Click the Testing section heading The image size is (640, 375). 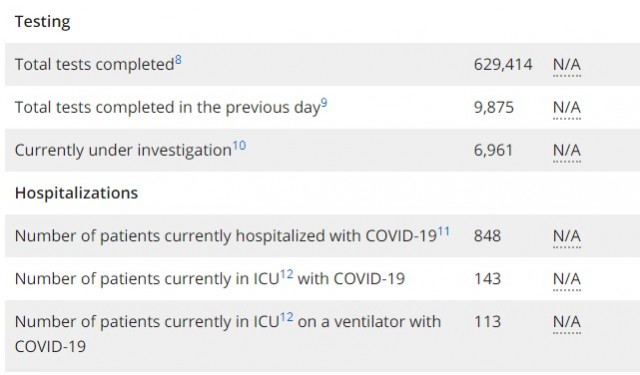tap(42, 22)
